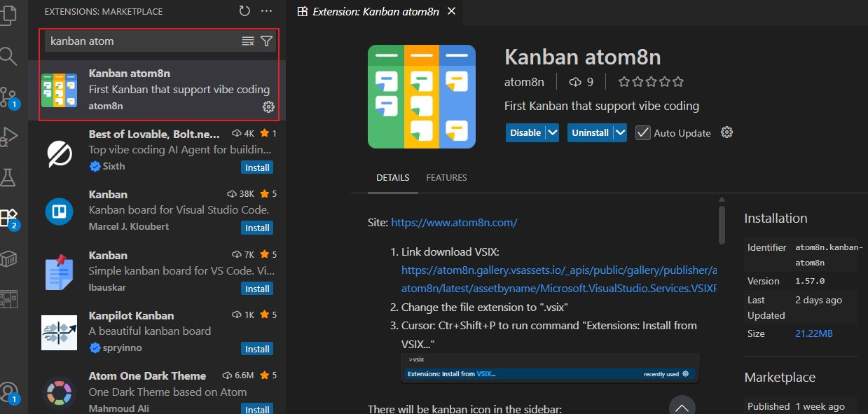The image size is (868, 414).
Task: Click the atom8n.kanban-atom8n identifier value
Action: coord(829,255)
